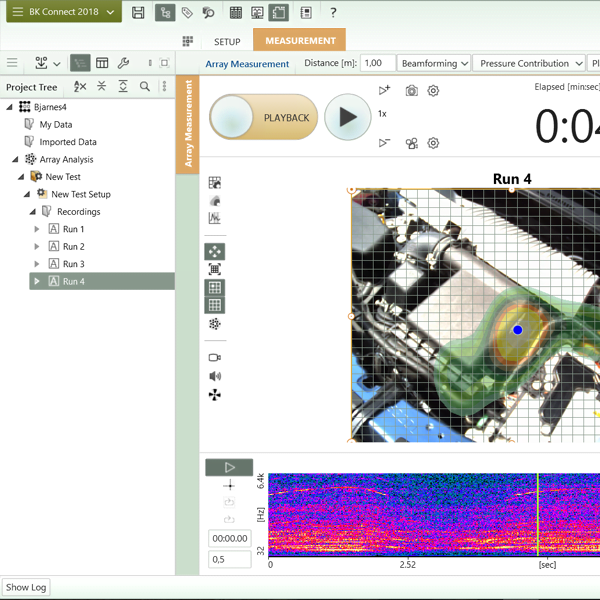Click the Show Log button
This screenshot has height=600, width=600.
click(26, 587)
